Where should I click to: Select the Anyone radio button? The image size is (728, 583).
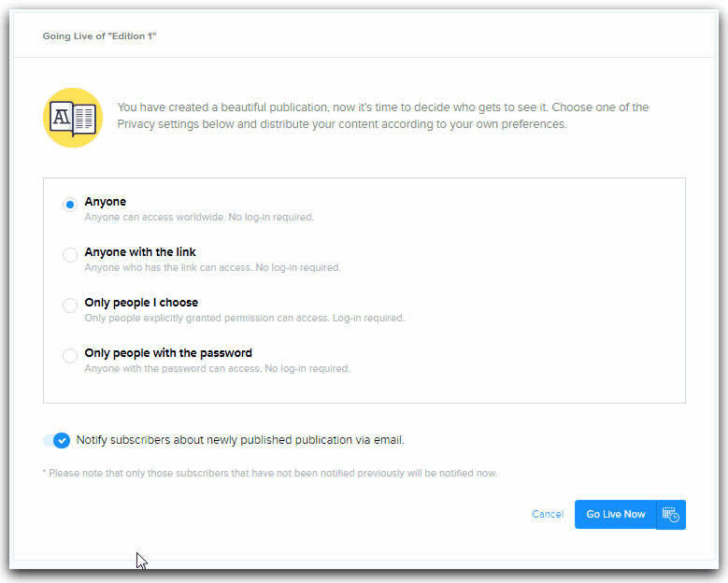(70, 206)
